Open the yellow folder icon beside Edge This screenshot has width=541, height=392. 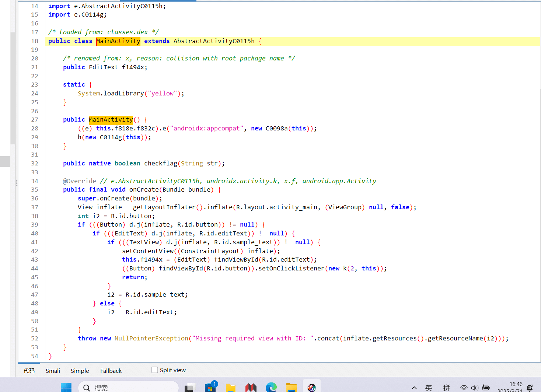[292, 387]
